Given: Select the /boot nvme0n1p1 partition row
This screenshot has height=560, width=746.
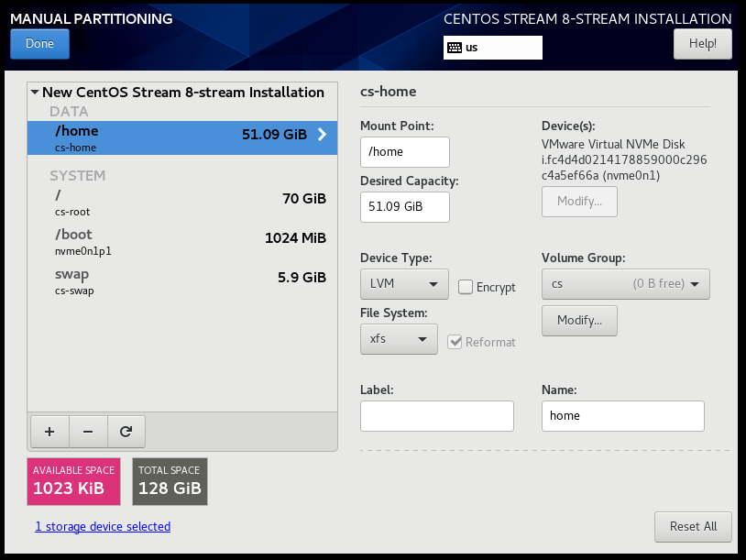Looking at the screenshot, I should (x=182, y=242).
